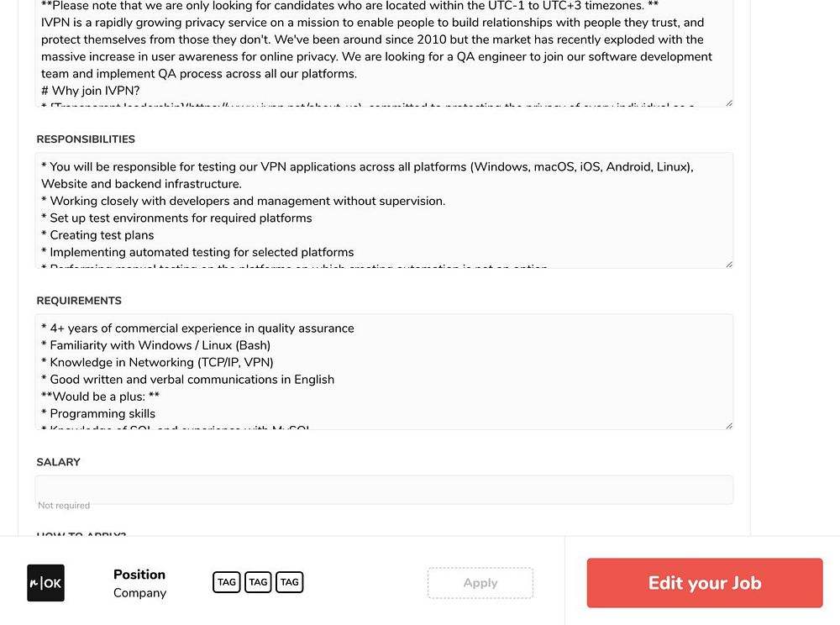Viewport: 840px width, 625px height.
Task: Click the RESPONSIBILITIES section label
Action: (x=86, y=139)
